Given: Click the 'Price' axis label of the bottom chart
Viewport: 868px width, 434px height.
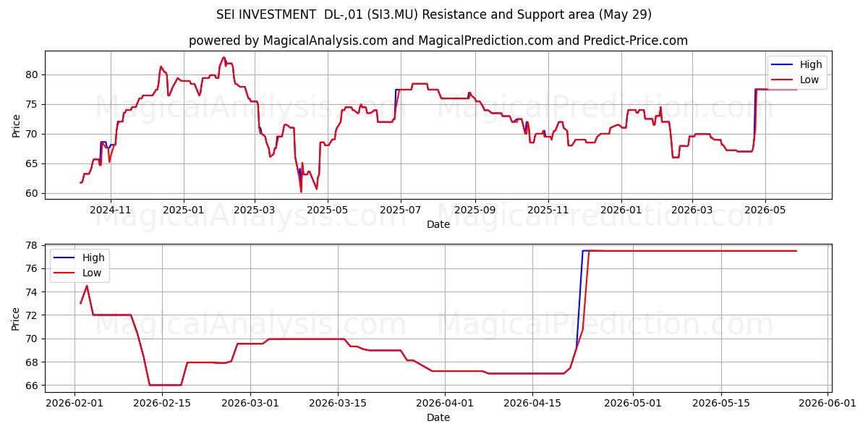Looking at the screenshot, I should [x=17, y=318].
